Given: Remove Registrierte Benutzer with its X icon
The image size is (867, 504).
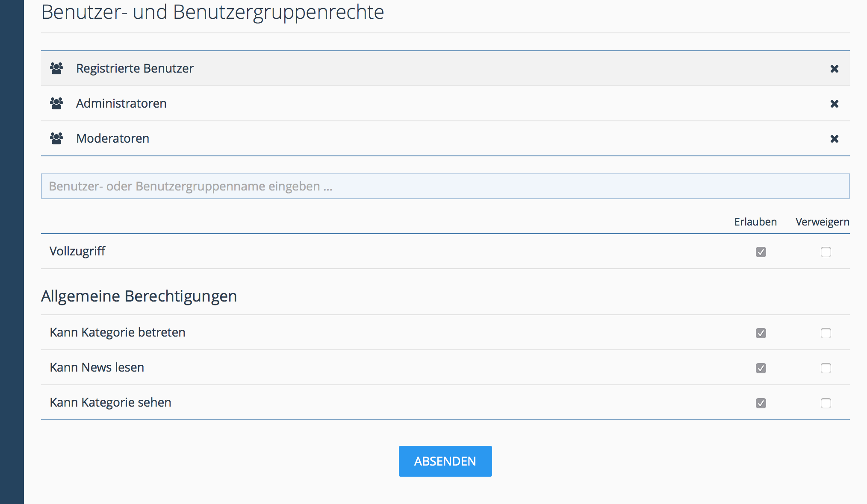Looking at the screenshot, I should [x=834, y=69].
